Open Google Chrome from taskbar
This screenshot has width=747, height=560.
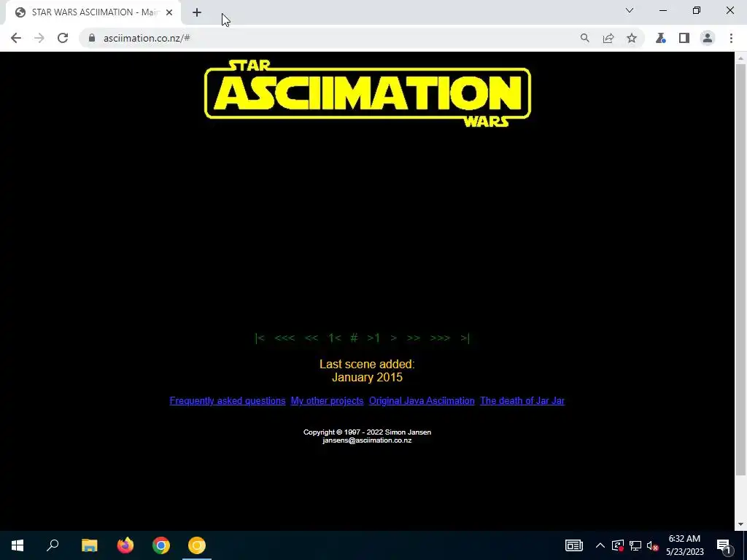[161, 545]
